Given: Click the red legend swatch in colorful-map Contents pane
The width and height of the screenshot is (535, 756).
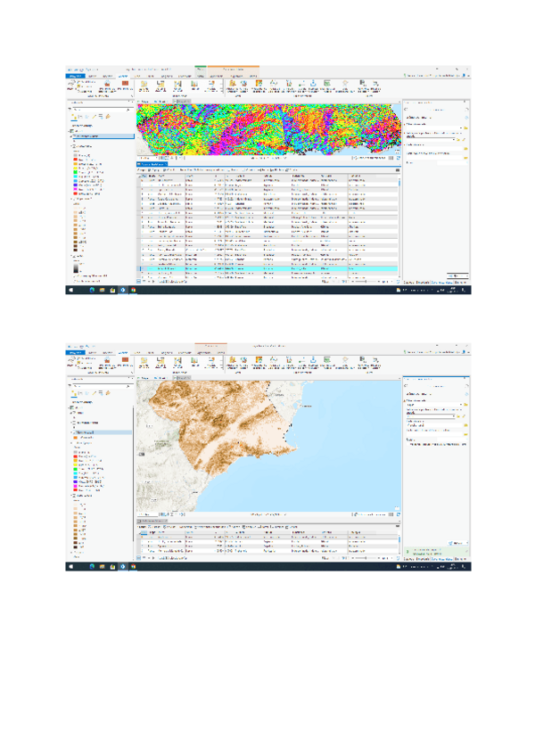Looking at the screenshot, I should (77, 160).
